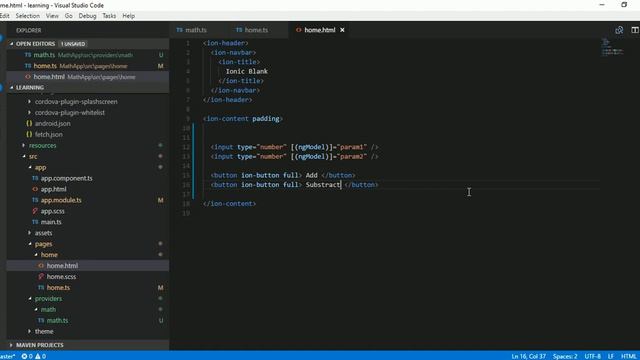This screenshot has width=640, height=360.
Task: Click 'Ionic Blank' text on line 4
Action: 247,71
